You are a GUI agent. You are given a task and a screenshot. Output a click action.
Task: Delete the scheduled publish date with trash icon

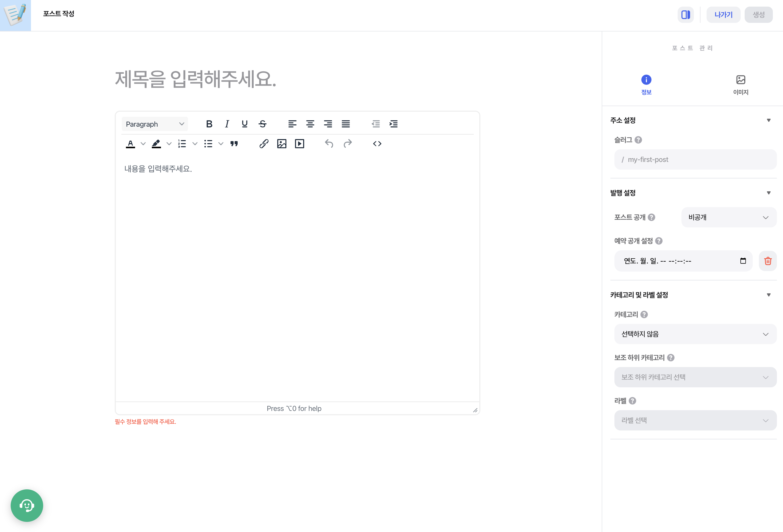coord(768,261)
